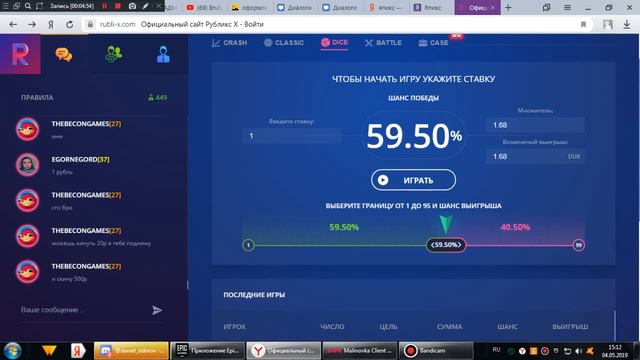
Task: Open the Bandicam taskbar item
Action: (436, 351)
